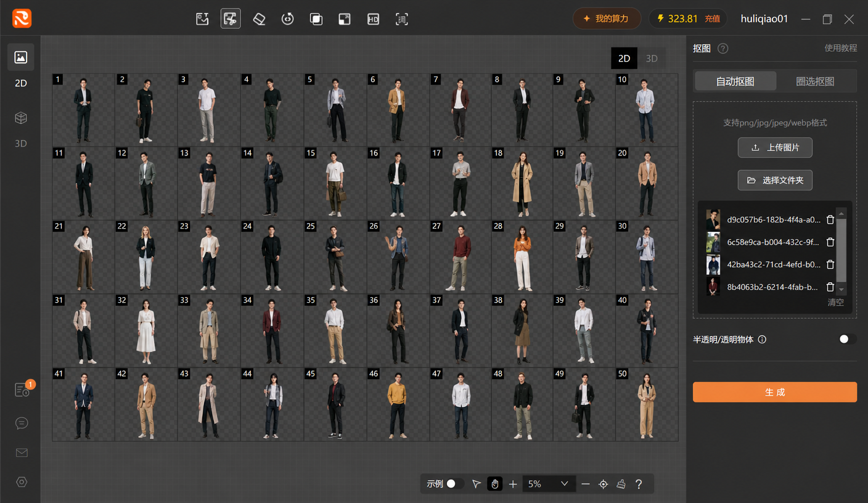
Task: Toggle the 半透明/透明物体 switch
Action: point(847,339)
